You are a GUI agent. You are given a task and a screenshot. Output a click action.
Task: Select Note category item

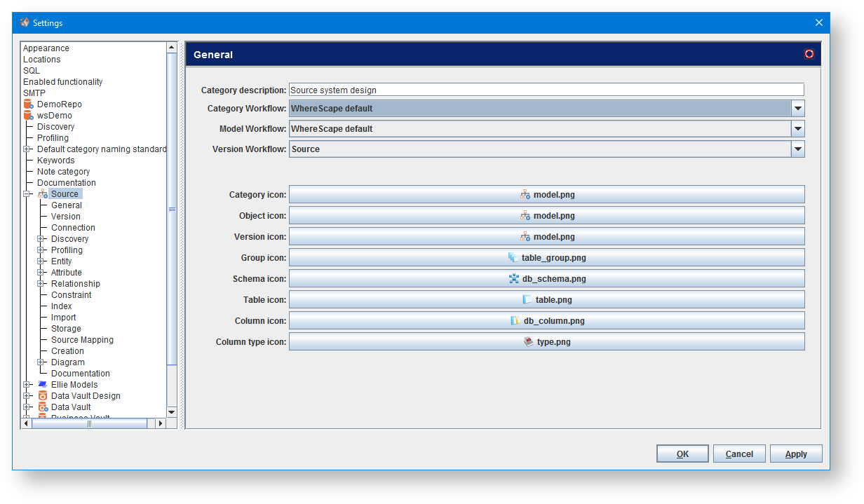click(64, 172)
